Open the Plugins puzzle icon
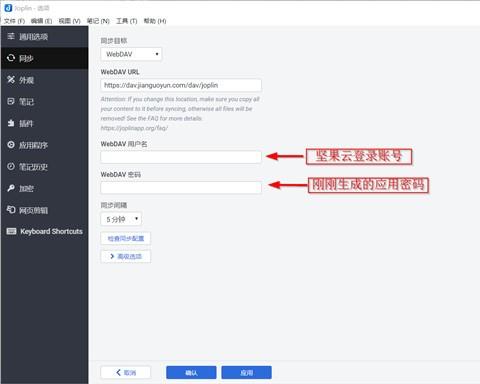The height and width of the screenshot is (384, 480). 11,123
